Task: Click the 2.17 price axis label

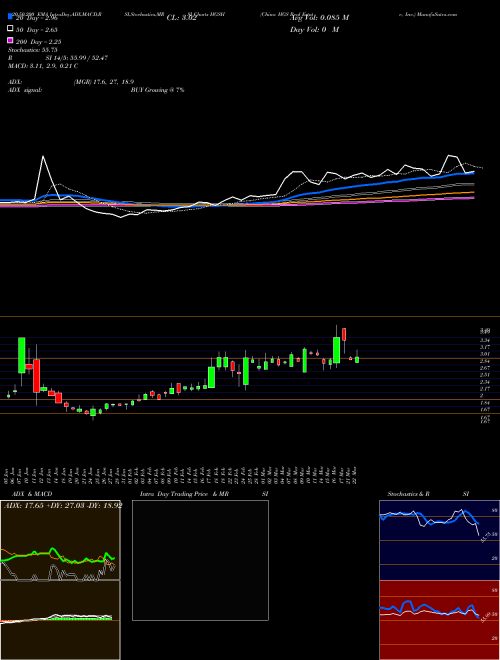Action: click(484, 389)
